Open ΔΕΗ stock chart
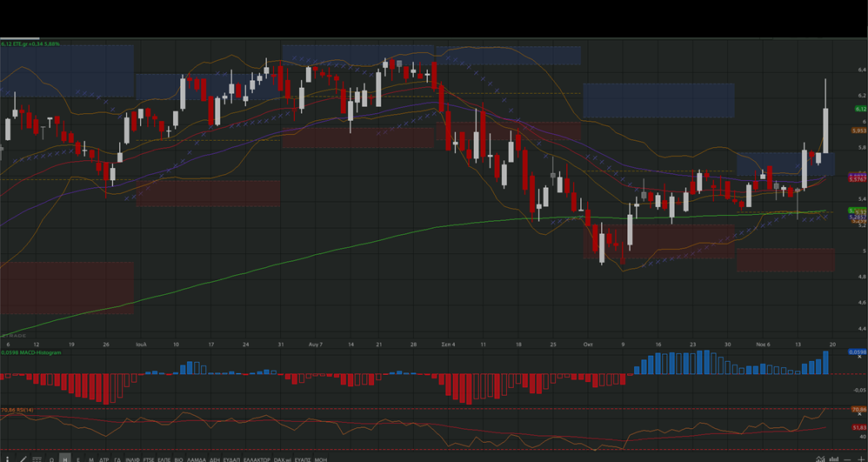 [215, 459]
